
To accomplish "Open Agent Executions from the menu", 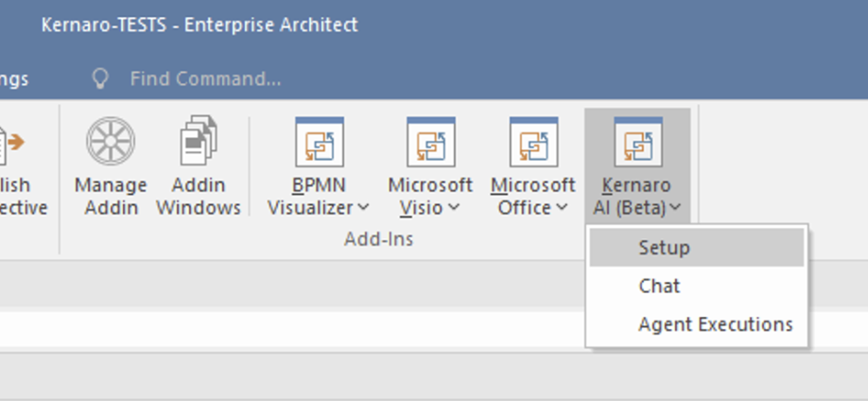I will point(697,324).
